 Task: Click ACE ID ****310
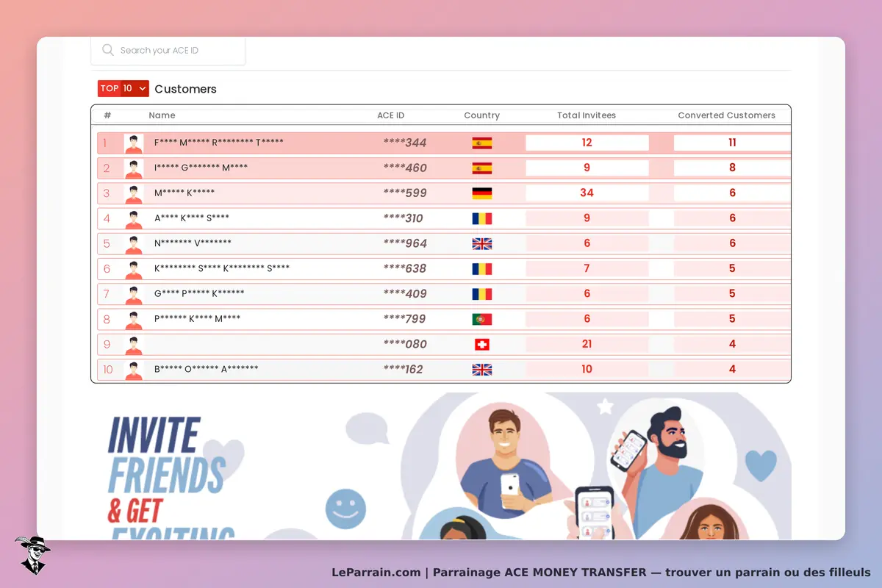404,218
